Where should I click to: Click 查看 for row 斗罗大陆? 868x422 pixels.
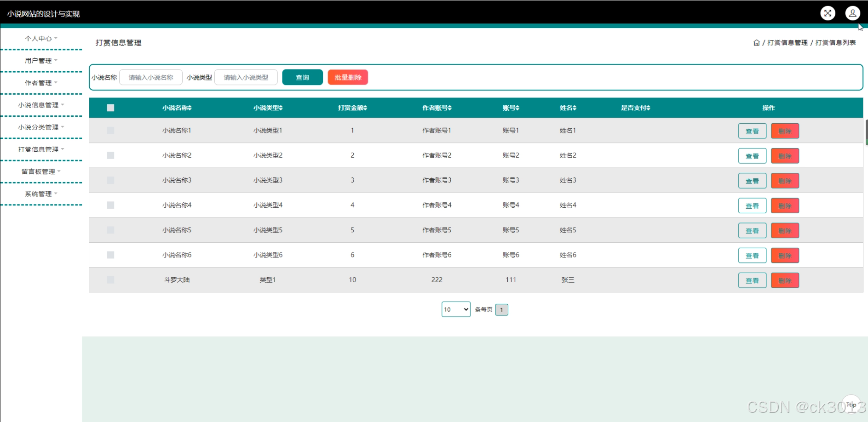tap(752, 280)
